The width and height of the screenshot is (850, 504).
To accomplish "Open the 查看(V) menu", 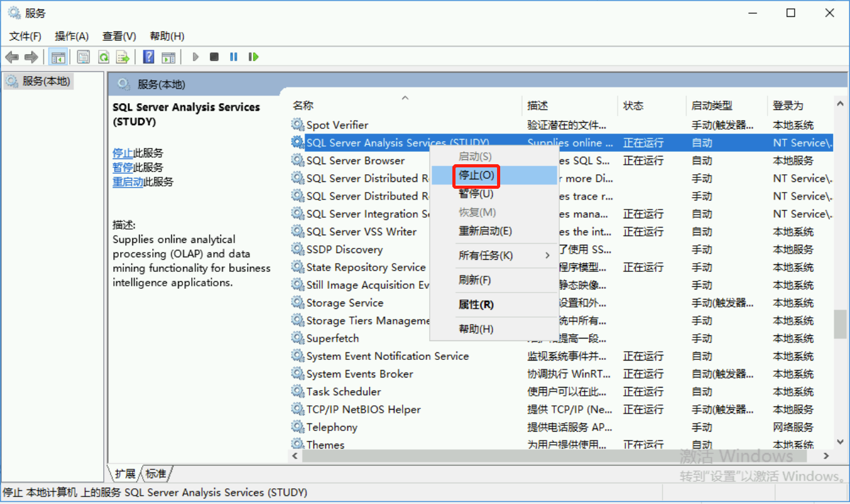I will [120, 36].
